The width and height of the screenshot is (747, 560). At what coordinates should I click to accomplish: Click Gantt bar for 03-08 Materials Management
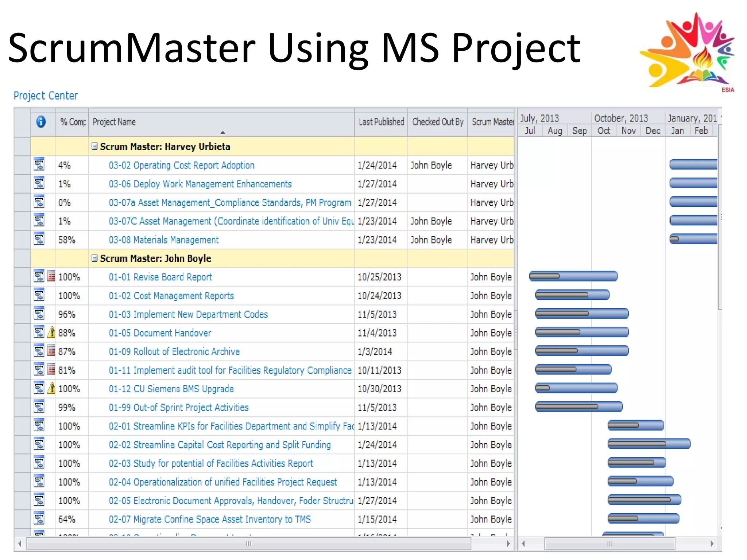(693, 239)
